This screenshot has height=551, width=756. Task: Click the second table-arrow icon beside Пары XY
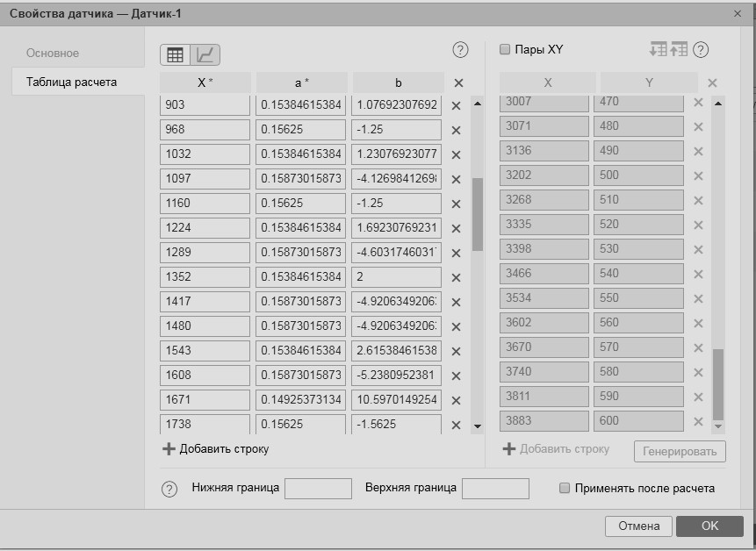(x=679, y=50)
